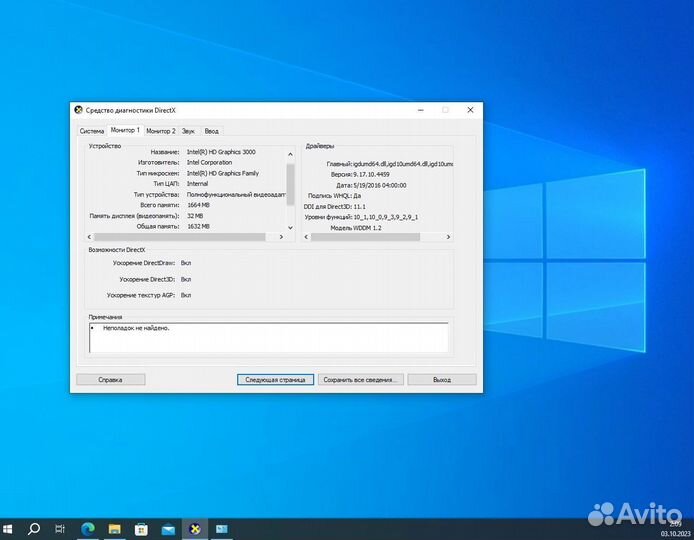The height and width of the screenshot is (540, 694).
Task: Click Сохранить все сведения button
Action: coord(361,380)
